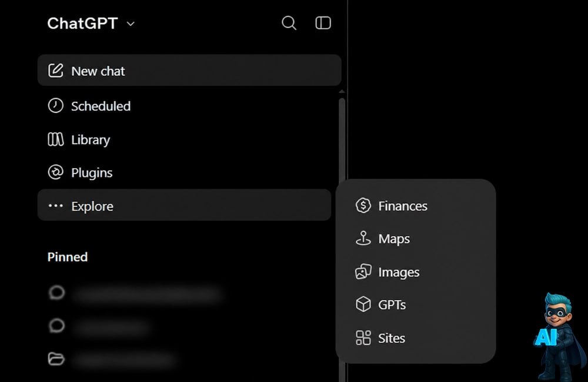Select GPTs from the Explore menu
Viewport: 588px width, 382px height.
416,305
